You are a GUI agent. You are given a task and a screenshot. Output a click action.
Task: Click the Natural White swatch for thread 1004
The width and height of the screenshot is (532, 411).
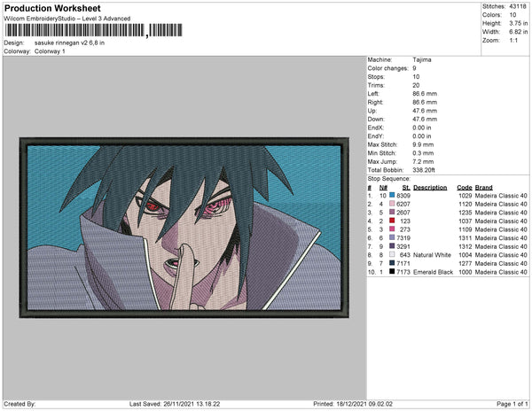[x=392, y=254]
